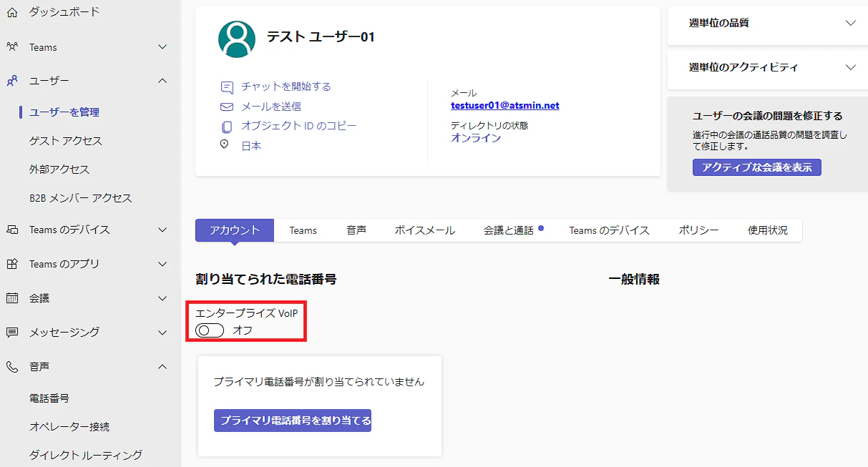The width and height of the screenshot is (868, 467).
Task: Click the location pin icon beside 日本
Action: (225, 144)
